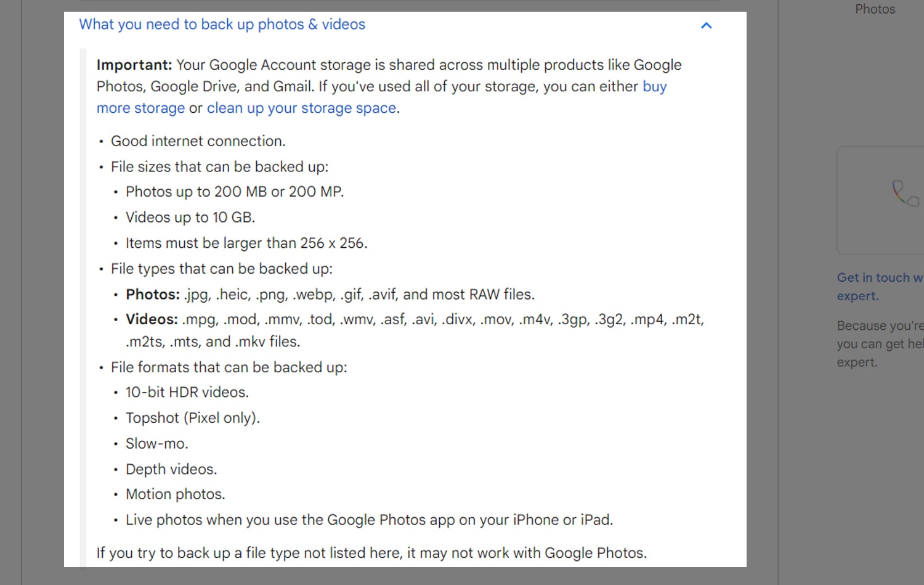Select the 'Topshot (Pixel only)' list item
The image size is (924, 585).
[193, 418]
